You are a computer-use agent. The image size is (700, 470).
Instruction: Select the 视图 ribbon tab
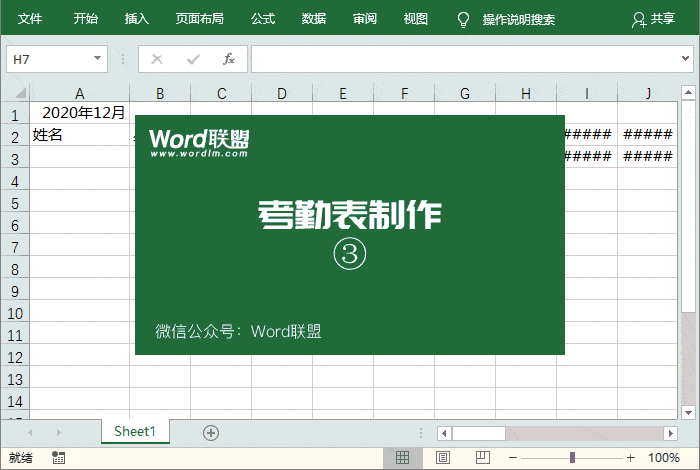coord(416,19)
